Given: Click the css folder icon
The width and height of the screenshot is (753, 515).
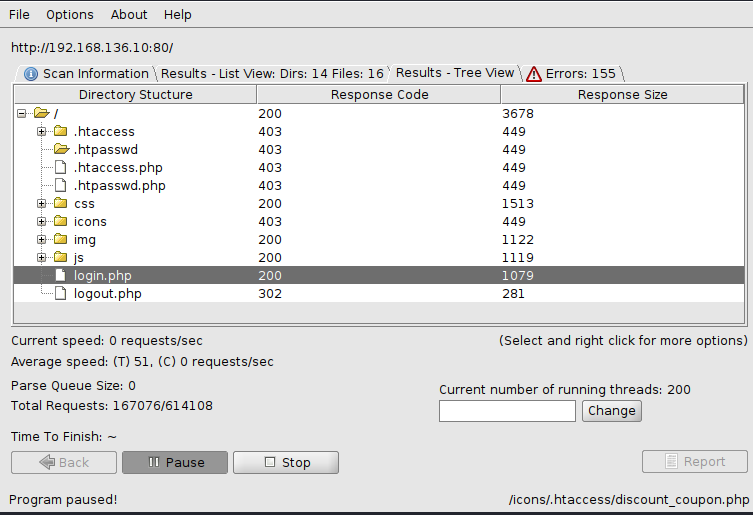Looking at the screenshot, I should pos(60,204).
